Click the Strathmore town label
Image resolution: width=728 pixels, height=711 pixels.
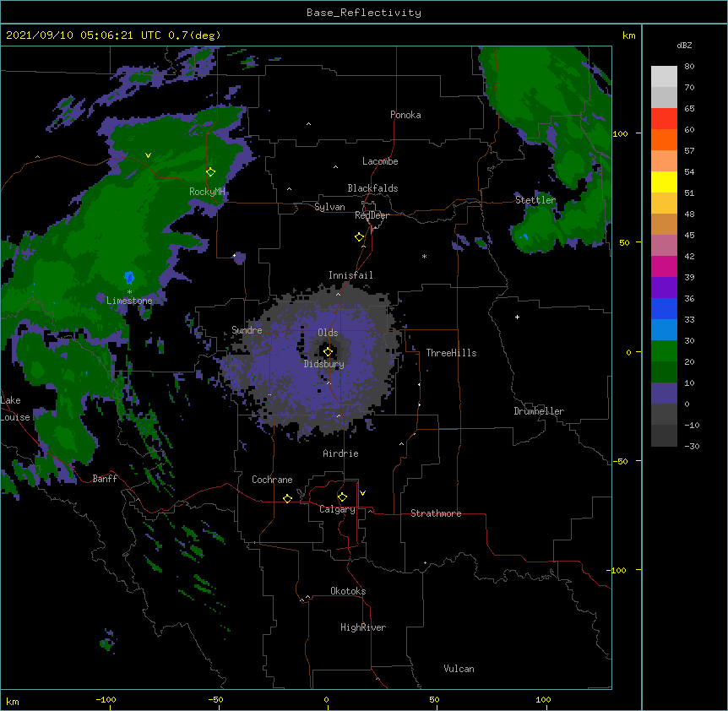coord(436,513)
